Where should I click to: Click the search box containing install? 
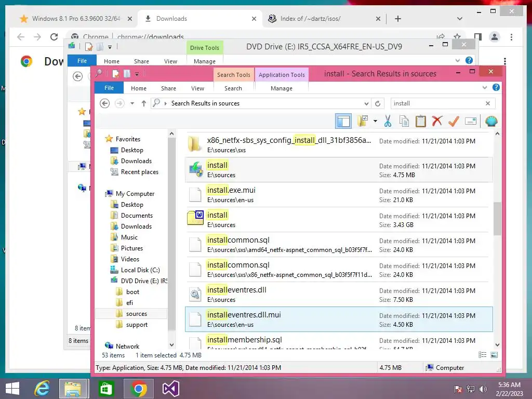[x=437, y=103]
